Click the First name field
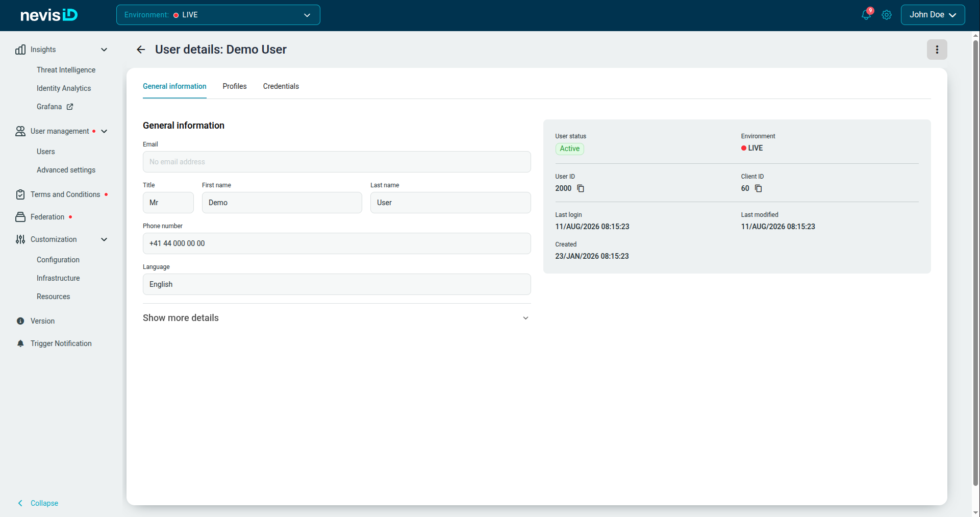The height and width of the screenshot is (517, 980). (x=282, y=203)
